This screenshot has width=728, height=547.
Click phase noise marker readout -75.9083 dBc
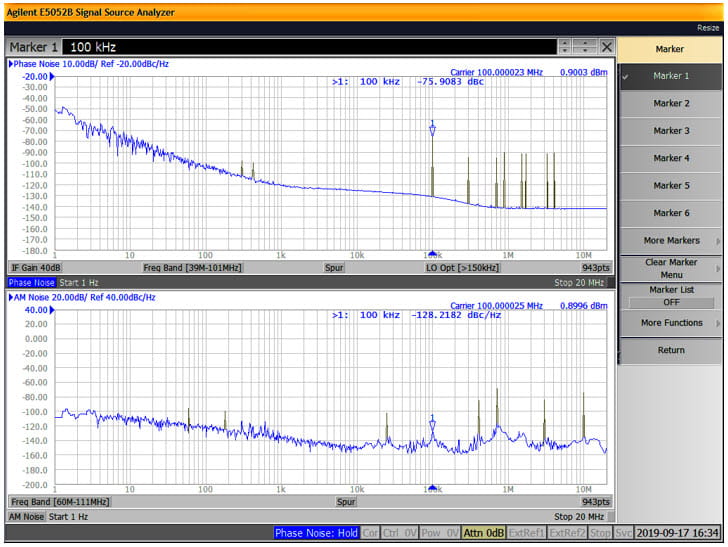click(x=450, y=82)
